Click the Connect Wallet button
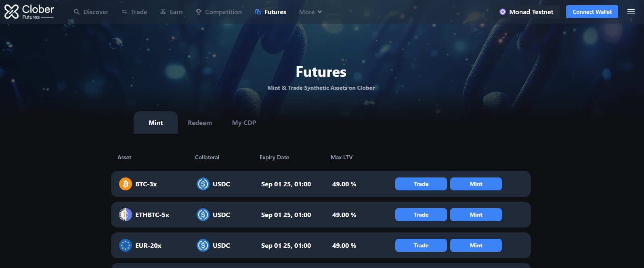 pyautogui.click(x=592, y=12)
